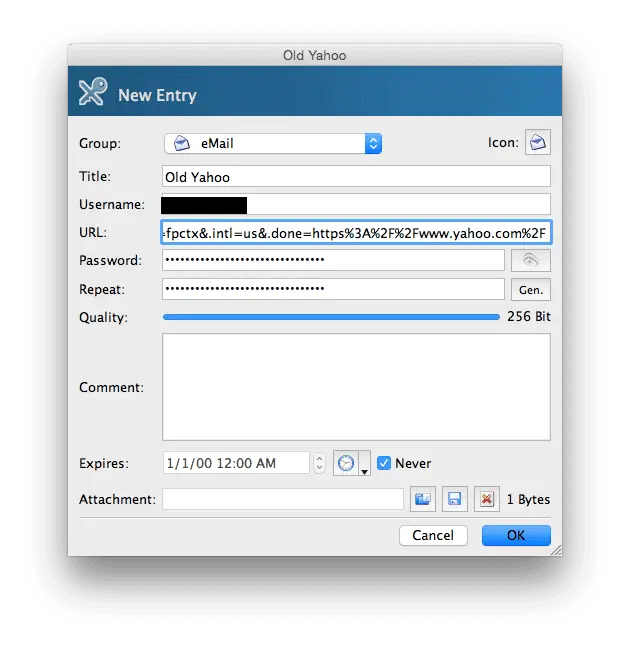Open the Group dropdown showing eMail

(273, 143)
